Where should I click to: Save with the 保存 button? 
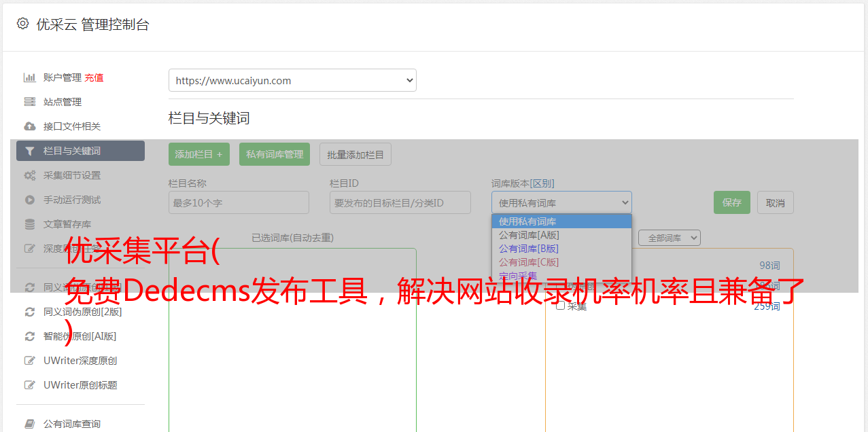(x=732, y=202)
